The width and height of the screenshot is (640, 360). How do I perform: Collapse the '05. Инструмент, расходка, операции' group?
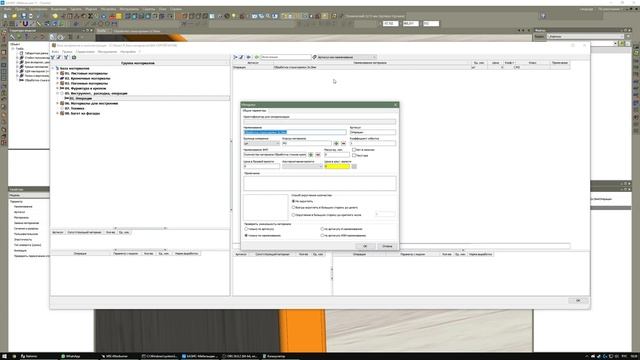58,93
